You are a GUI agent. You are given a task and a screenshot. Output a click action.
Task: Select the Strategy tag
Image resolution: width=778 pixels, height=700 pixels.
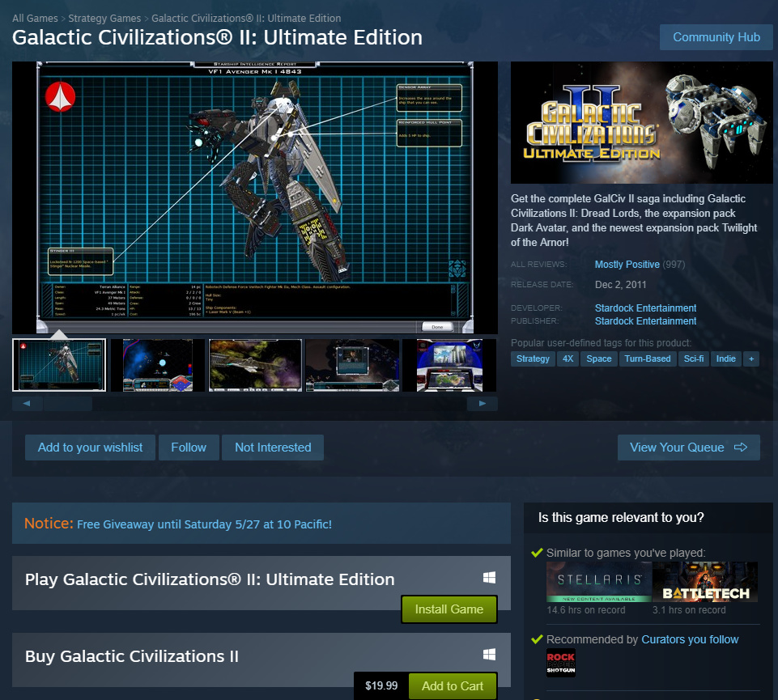pyautogui.click(x=533, y=358)
